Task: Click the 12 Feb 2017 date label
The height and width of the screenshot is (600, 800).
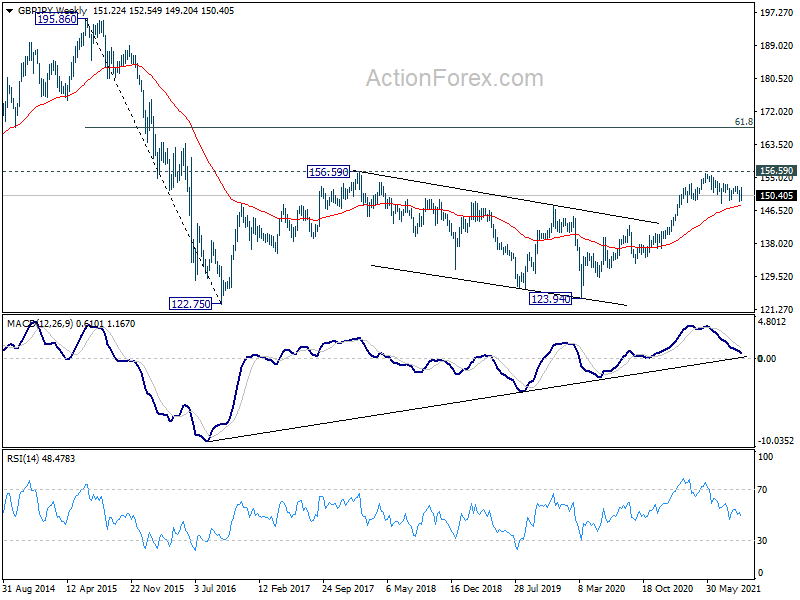Action: tap(284, 589)
